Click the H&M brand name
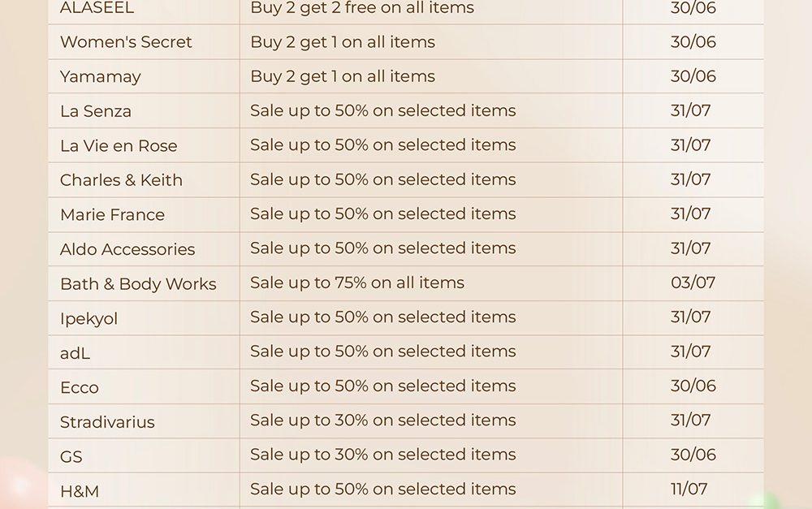This screenshot has height=509, width=812. (x=80, y=491)
